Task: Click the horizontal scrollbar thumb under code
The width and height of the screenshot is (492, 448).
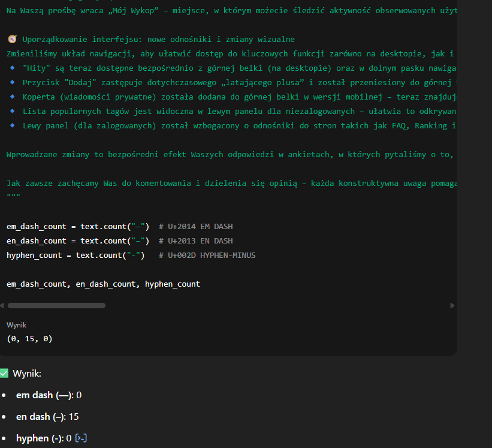Action: [56, 305]
